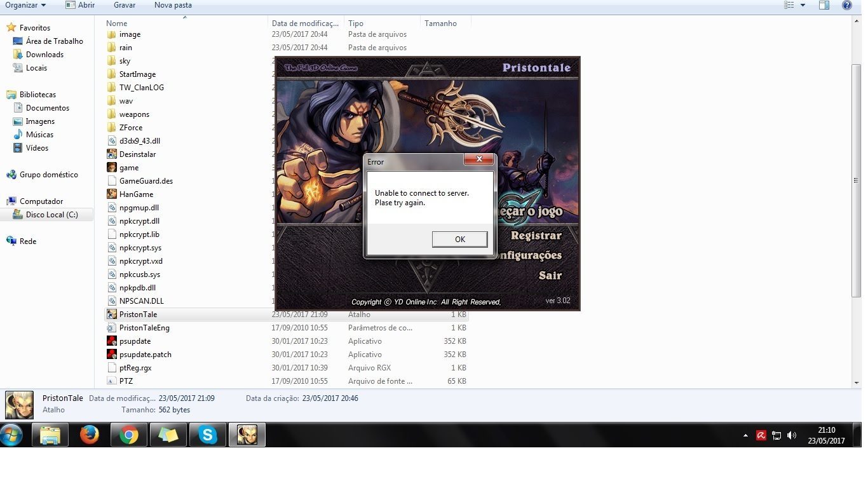Select the rain folder icon
Image resolution: width=868 pixels, height=488 pixels.
(x=112, y=48)
